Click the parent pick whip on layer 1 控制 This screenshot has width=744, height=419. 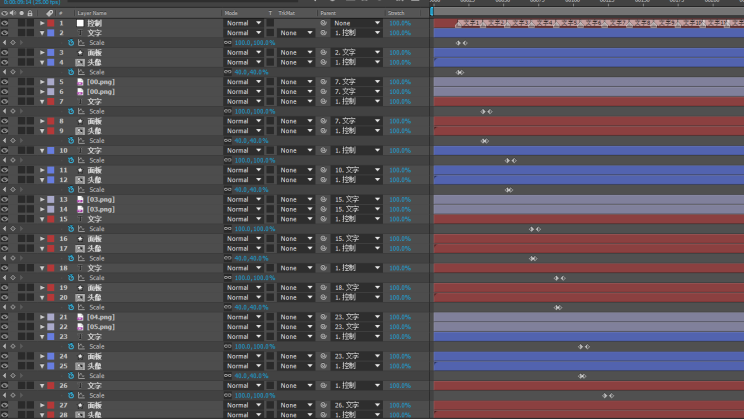pyautogui.click(x=324, y=23)
